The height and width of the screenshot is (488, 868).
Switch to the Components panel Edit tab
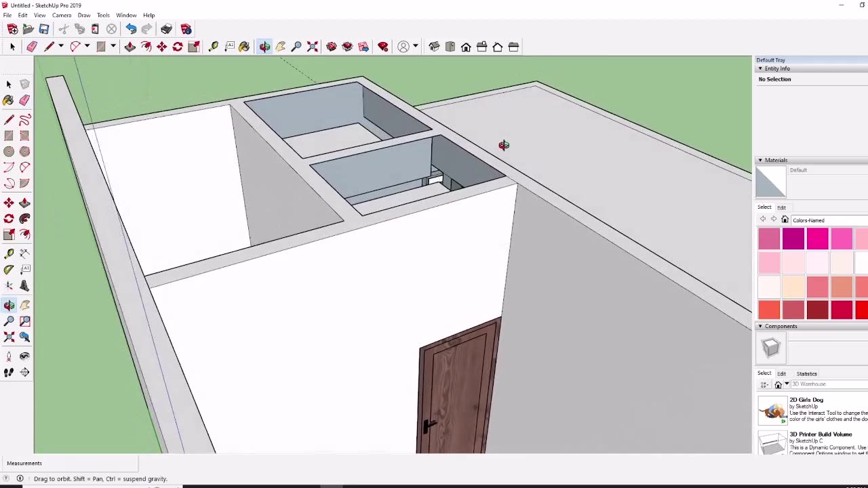(x=781, y=373)
